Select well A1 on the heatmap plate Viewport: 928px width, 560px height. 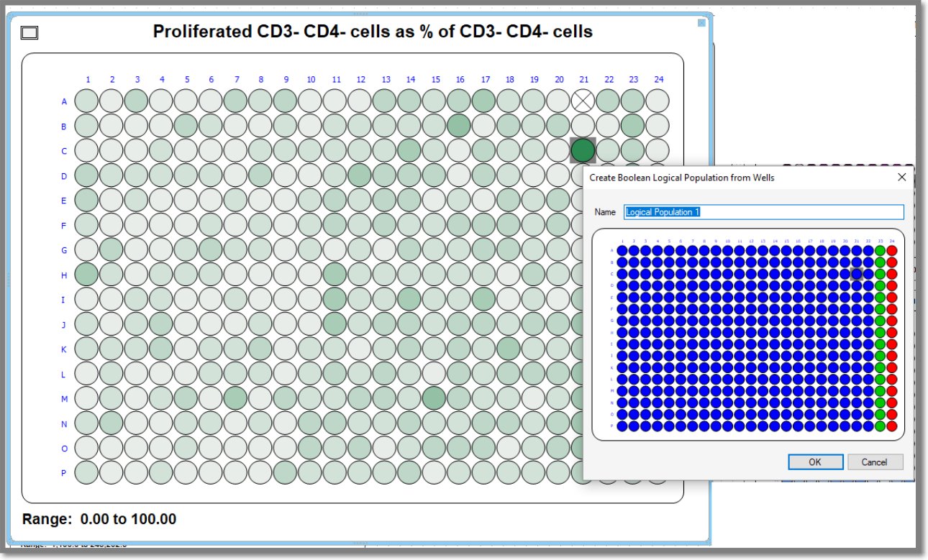pos(87,101)
